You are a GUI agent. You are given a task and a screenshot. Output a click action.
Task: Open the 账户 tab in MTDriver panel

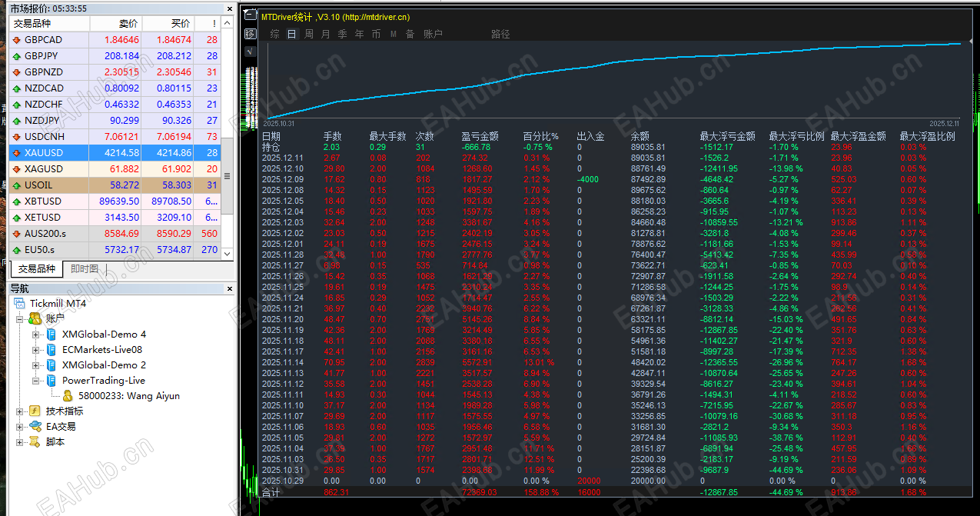(434, 34)
